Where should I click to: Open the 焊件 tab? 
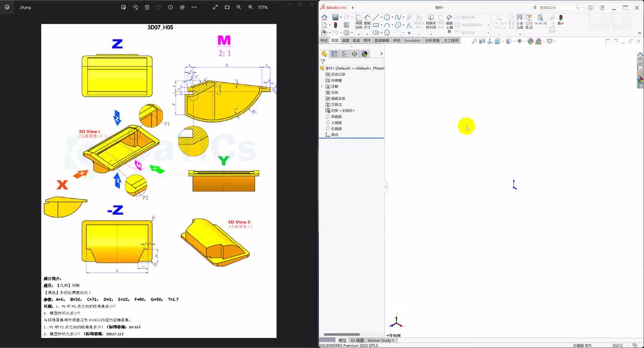[367, 41]
